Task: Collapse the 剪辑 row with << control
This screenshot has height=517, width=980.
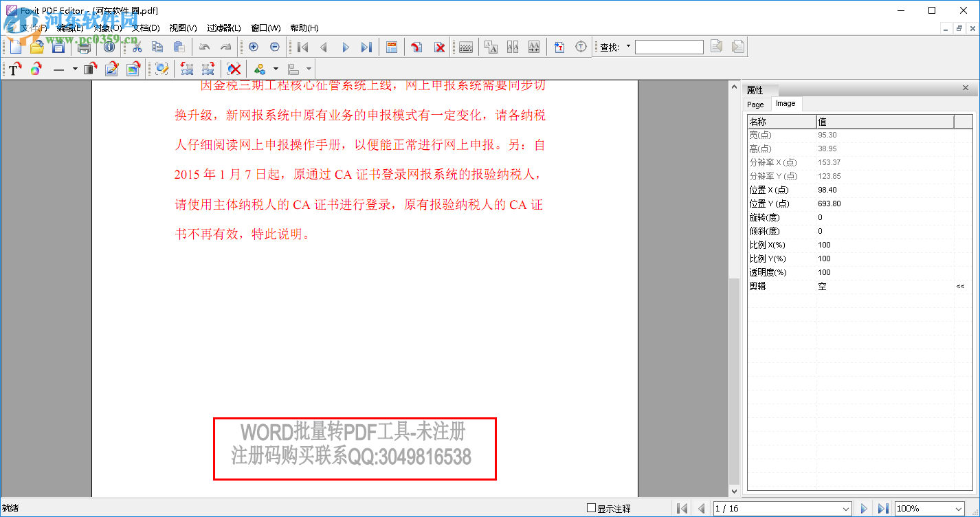Action: coord(959,286)
